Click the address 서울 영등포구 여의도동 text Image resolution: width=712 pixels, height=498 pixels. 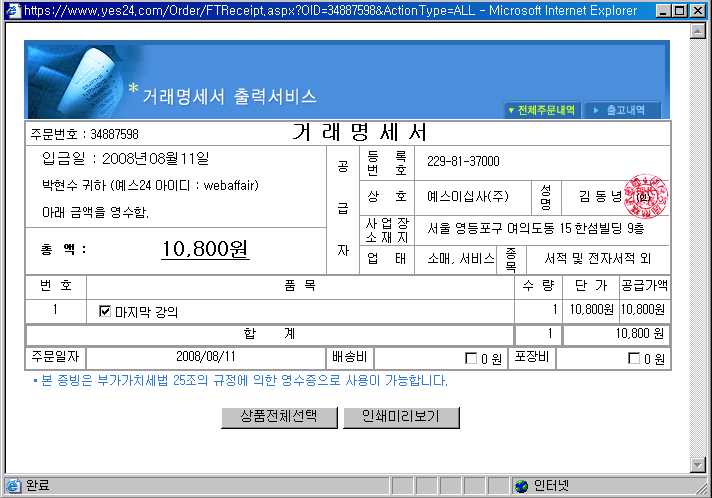(536, 228)
